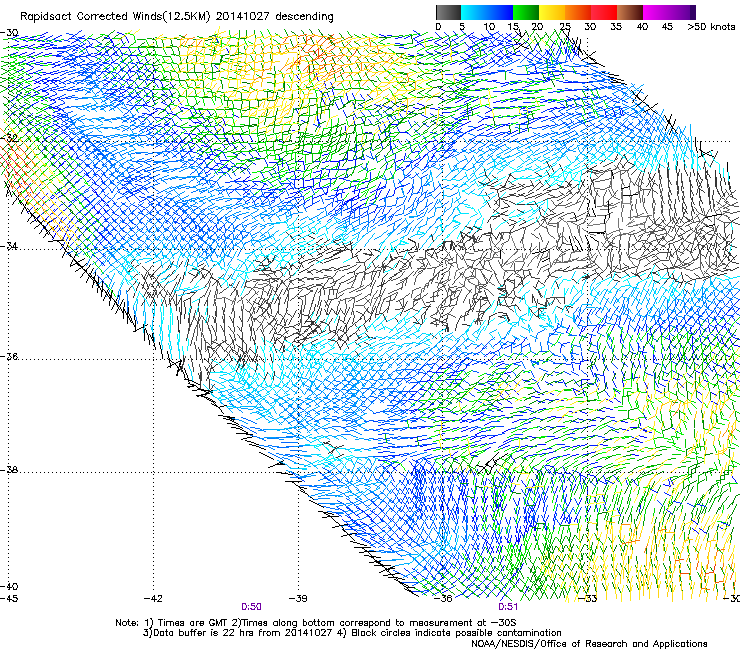Click the '-33' longitude axis label

(588, 599)
